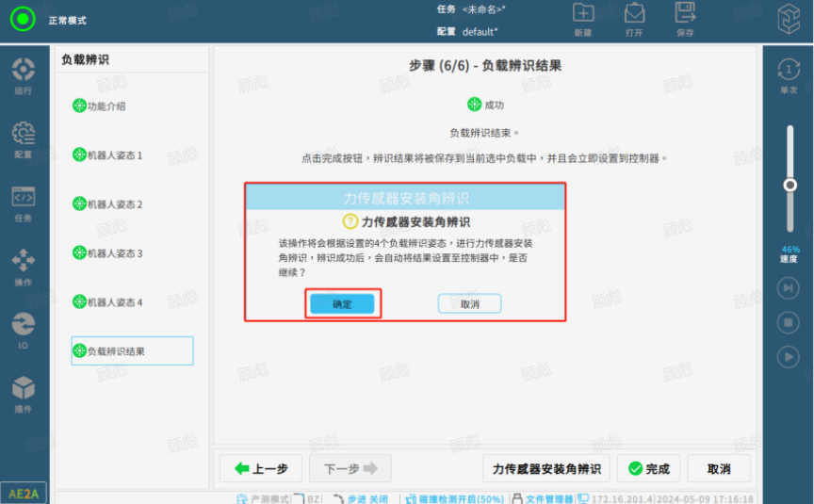This screenshot has width=814, height=504.
Task: Select the 功能介绍 step in list
Action: pos(106,106)
